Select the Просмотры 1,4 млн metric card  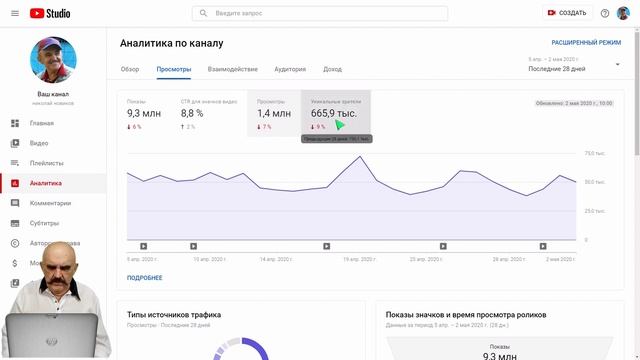(x=274, y=113)
